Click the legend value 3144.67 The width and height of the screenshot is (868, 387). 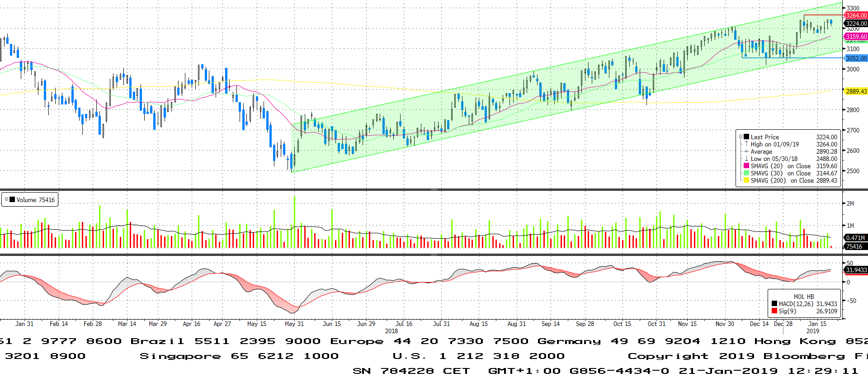[826, 173]
